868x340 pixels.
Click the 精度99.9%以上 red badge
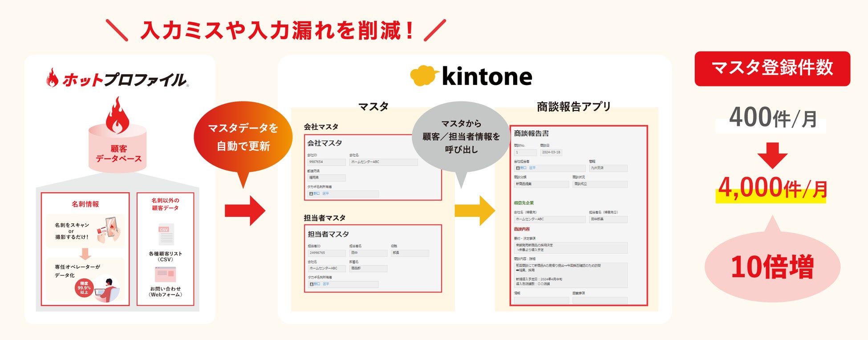click(84, 288)
